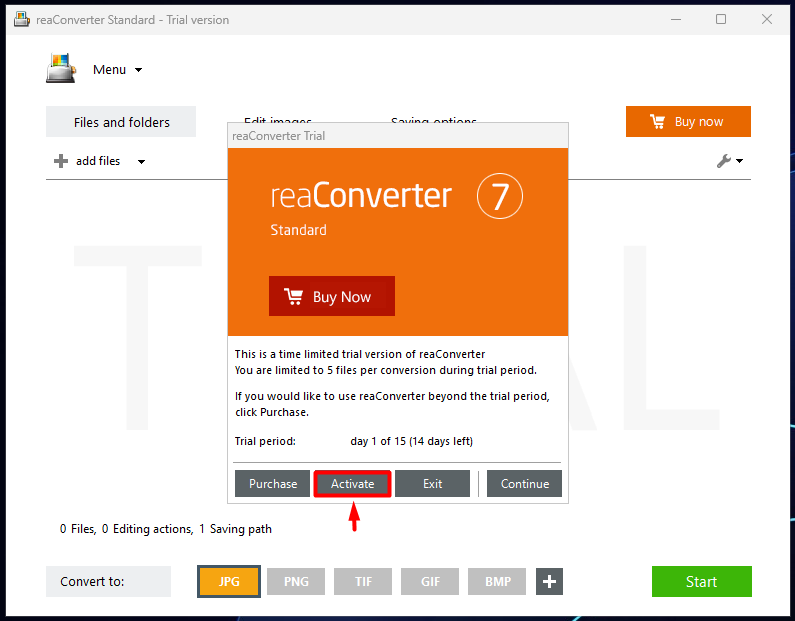Click the circled 7 version badge
Viewport: 795px width, 621px height.
(499, 196)
